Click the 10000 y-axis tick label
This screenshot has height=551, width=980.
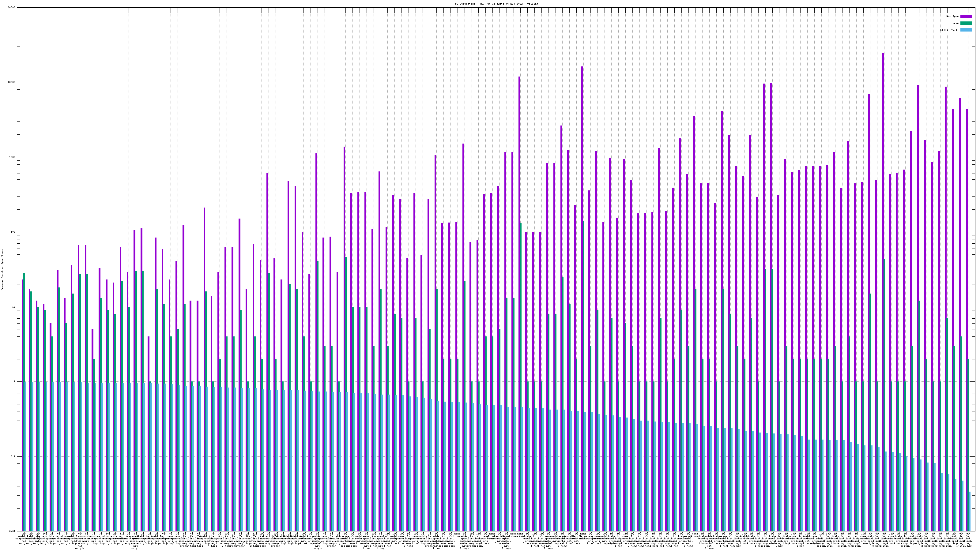tap(12, 83)
